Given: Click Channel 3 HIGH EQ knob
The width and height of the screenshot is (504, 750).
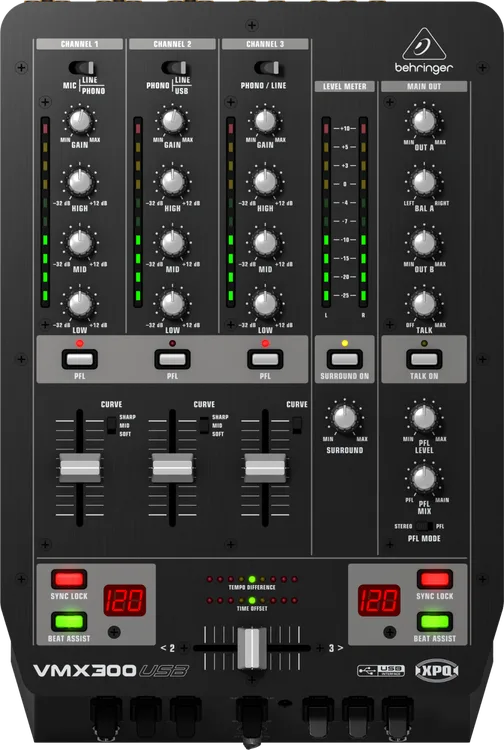Looking at the screenshot, I should (265, 182).
